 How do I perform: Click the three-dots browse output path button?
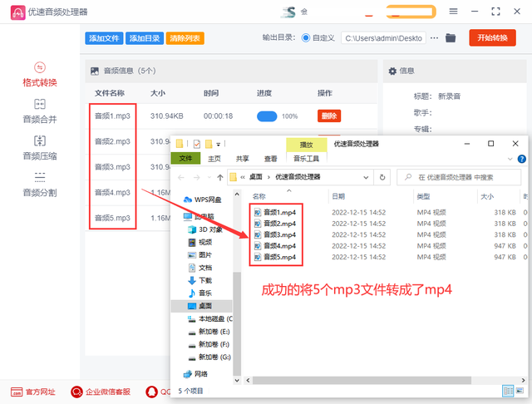point(434,38)
